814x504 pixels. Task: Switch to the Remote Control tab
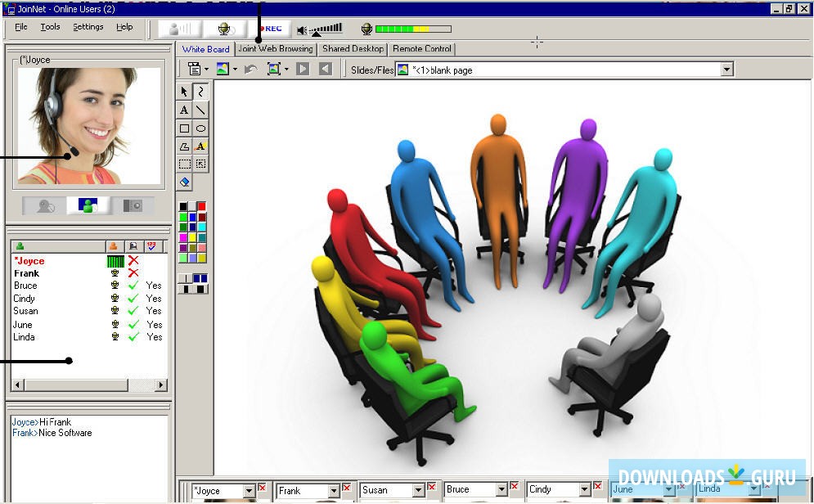[422, 49]
